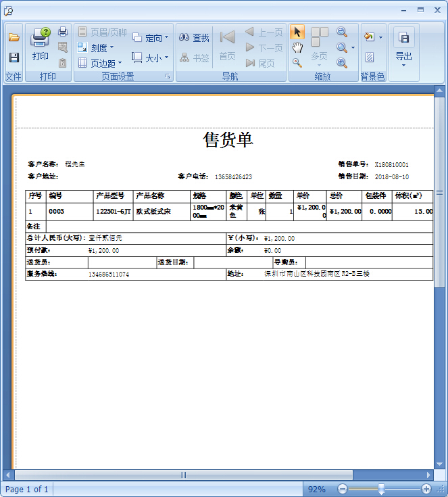Screen dimensions: 448x497
Task: Click the watermark icon under background color
Action: pyautogui.click(x=369, y=57)
